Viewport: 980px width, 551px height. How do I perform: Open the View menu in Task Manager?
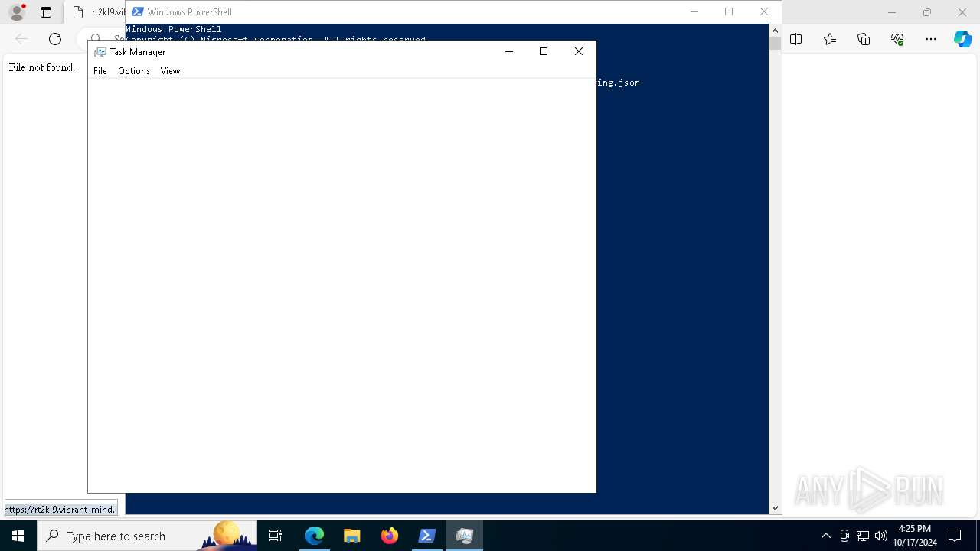click(170, 71)
